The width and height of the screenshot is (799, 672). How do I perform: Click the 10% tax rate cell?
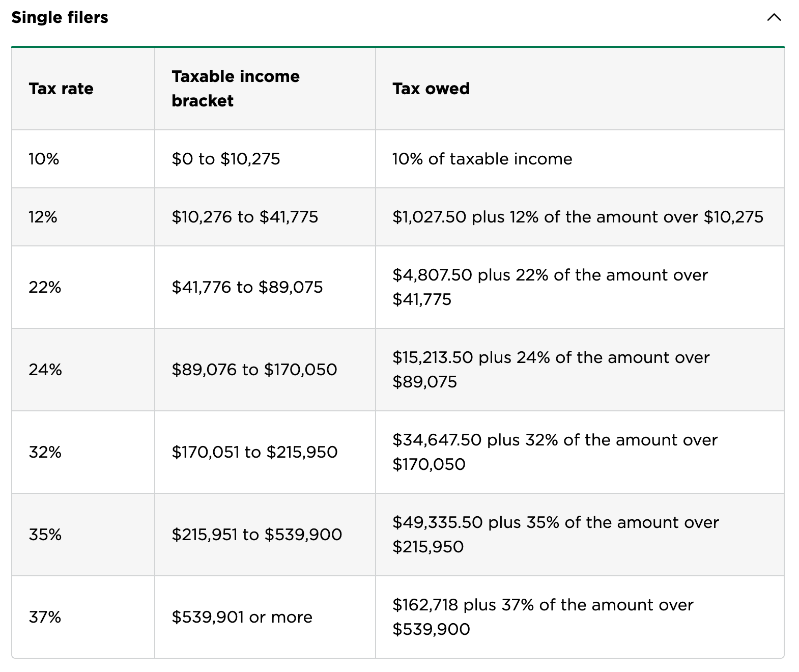click(x=44, y=159)
